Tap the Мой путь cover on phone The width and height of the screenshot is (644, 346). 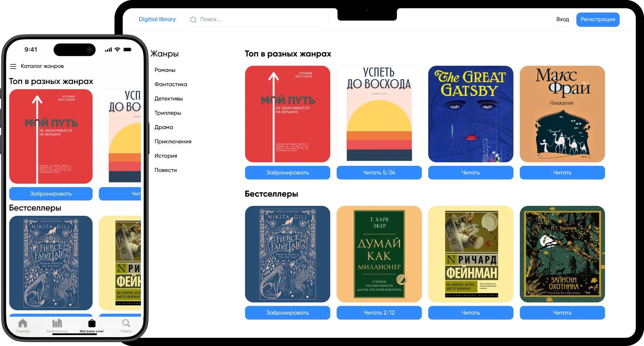51,137
